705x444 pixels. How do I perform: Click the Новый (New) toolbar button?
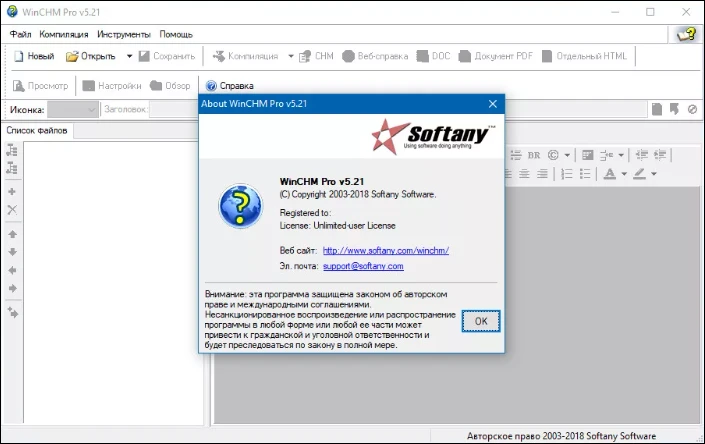[x=34, y=56]
